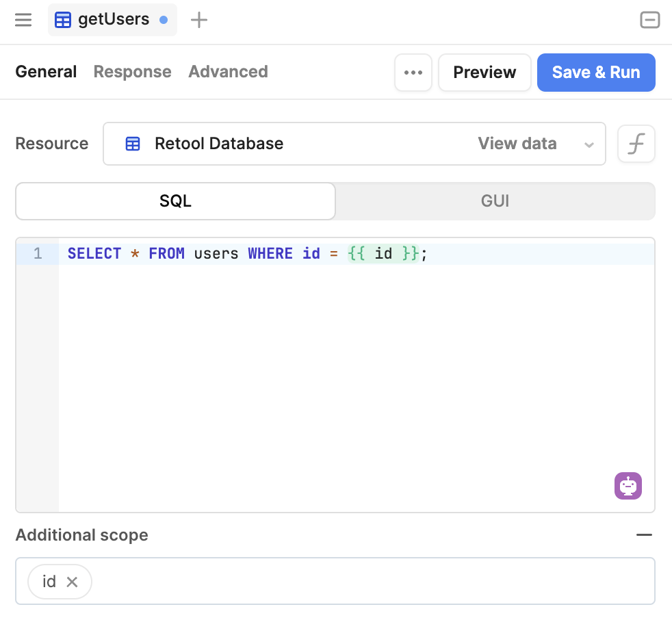Viewport: 672px width, 620px height.
Task: Select SQL mode
Action: point(175,201)
